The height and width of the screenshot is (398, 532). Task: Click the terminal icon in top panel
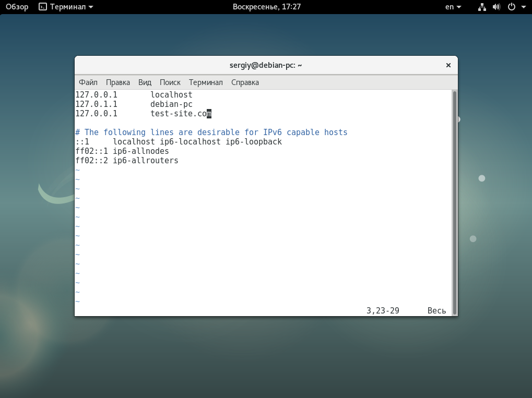point(43,7)
